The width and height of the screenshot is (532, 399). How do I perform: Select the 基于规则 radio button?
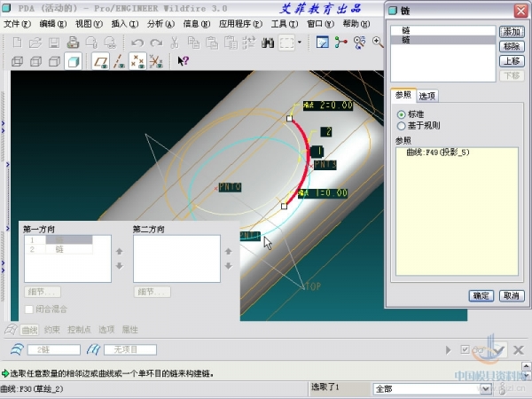tap(401, 126)
